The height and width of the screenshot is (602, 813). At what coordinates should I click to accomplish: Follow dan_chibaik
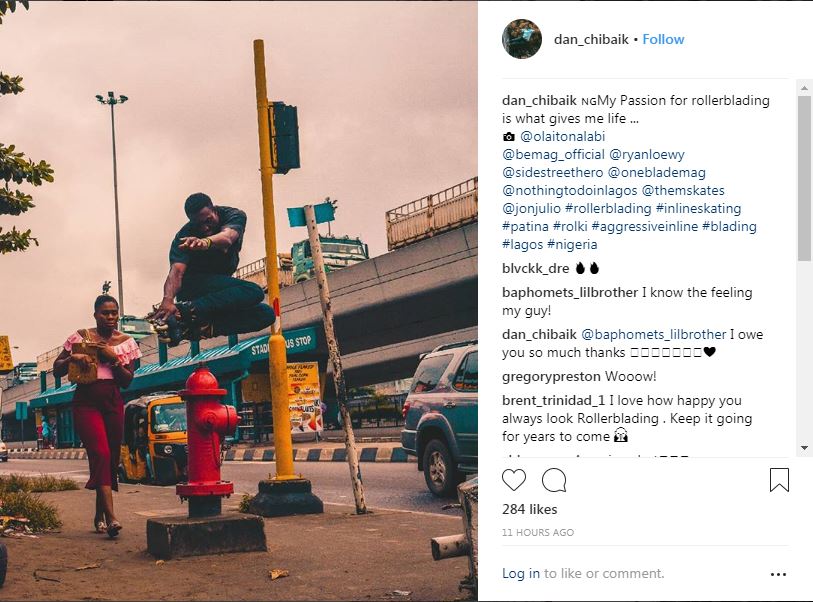click(x=663, y=40)
